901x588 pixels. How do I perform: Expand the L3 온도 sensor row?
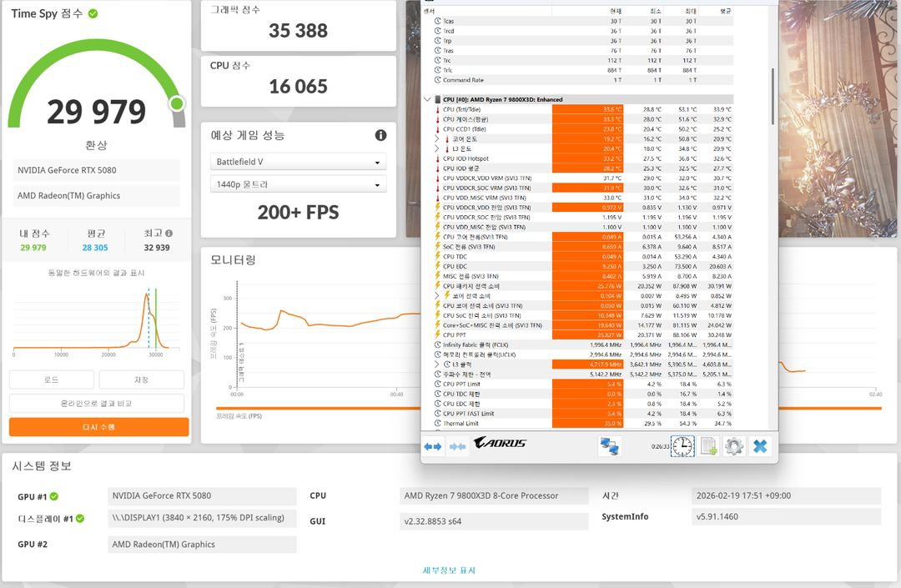pyautogui.click(x=437, y=148)
